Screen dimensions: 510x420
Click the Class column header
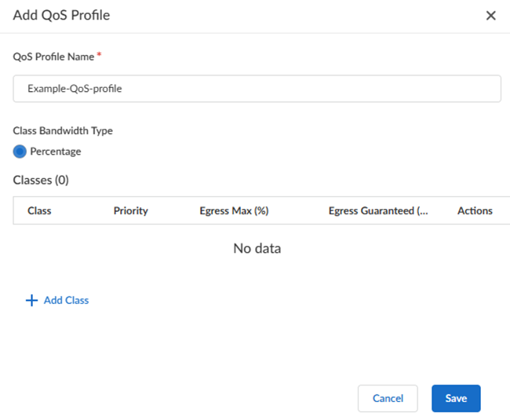point(39,210)
